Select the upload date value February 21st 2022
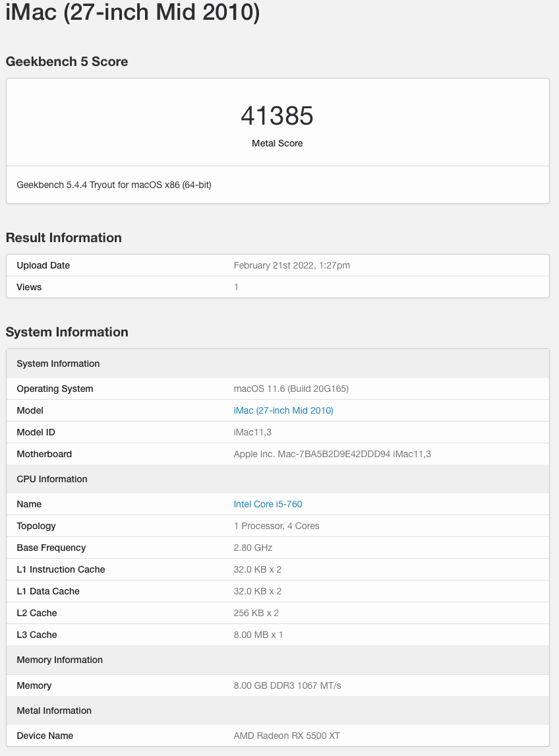The image size is (559, 756). point(291,265)
